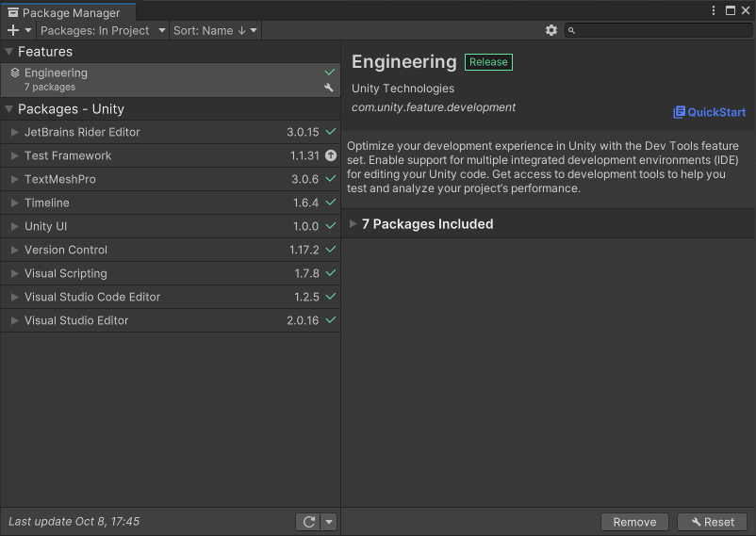Click TextMeshPro installed checkmark
The image size is (756, 536).
tap(331, 178)
